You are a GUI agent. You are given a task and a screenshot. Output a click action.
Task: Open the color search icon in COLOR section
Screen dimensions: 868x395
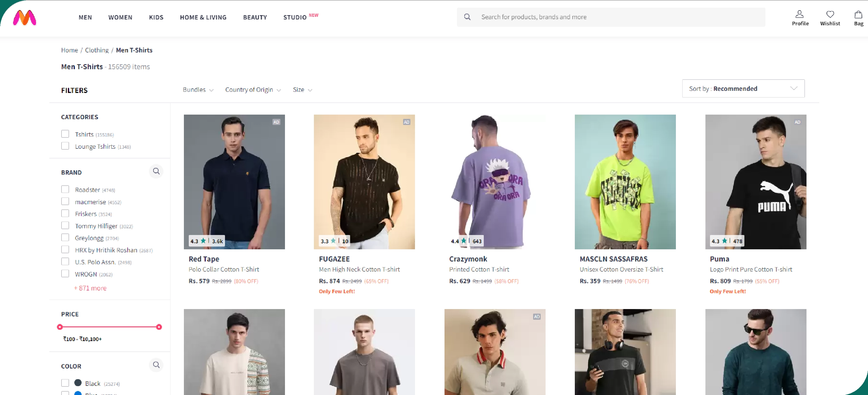[x=156, y=365]
